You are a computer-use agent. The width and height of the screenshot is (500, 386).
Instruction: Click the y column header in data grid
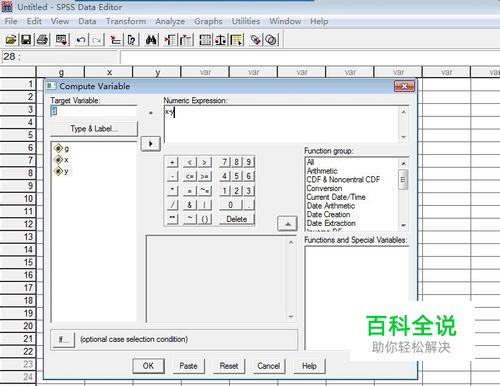pos(157,72)
